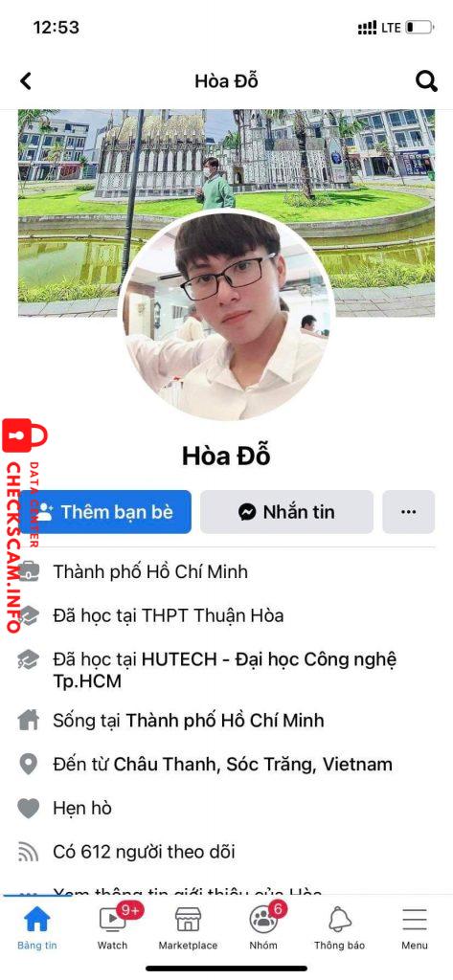Image resolution: width=453 pixels, height=980 pixels.
Task: Open the search magnifier icon
Action: (x=426, y=81)
